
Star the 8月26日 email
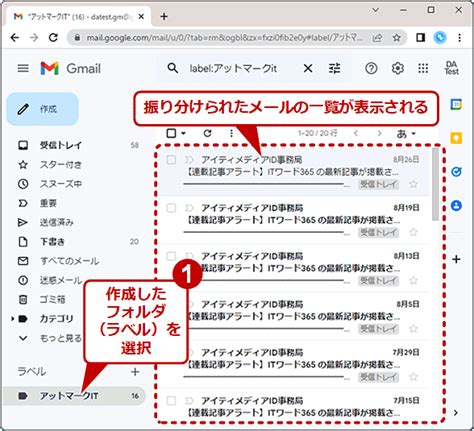tap(413, 184)
